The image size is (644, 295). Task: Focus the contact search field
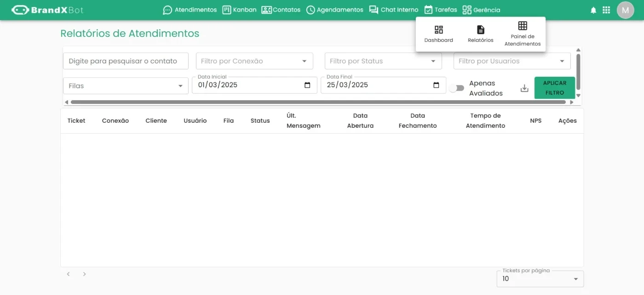click(x=126, y=61)
